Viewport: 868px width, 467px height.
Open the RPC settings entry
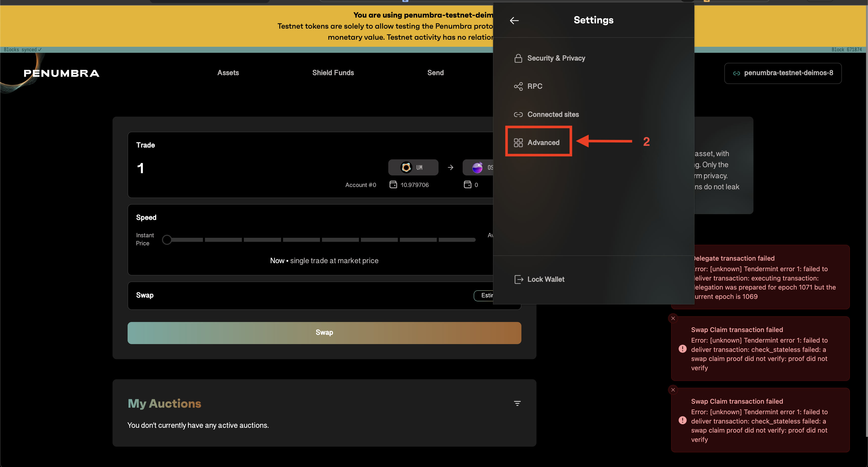click(528, 86)
